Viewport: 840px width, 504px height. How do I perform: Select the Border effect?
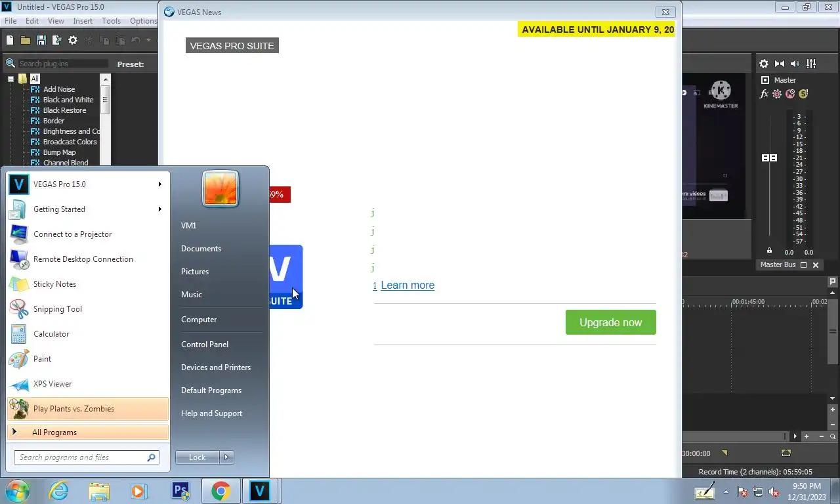tap(54, 121)
